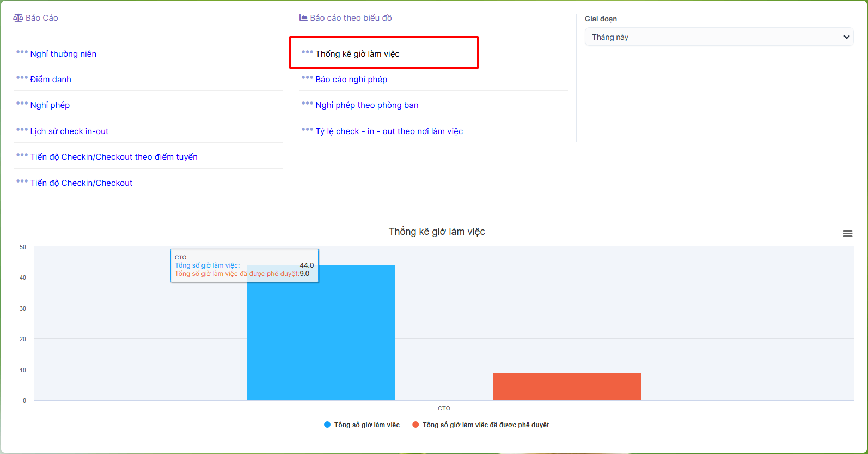The image size is (868, 454).
Task: Open the Nghỉ phép report
Action: click(50, 105)
